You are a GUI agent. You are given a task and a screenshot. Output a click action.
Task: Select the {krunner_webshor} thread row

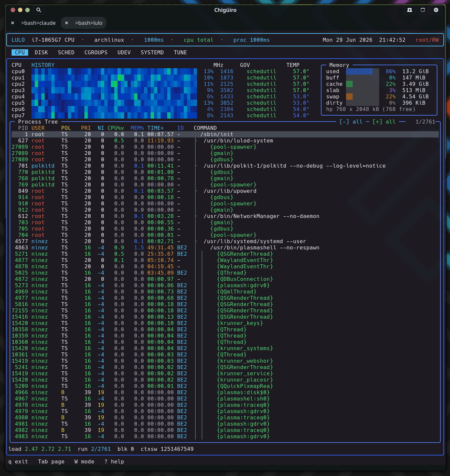[225, 361]
